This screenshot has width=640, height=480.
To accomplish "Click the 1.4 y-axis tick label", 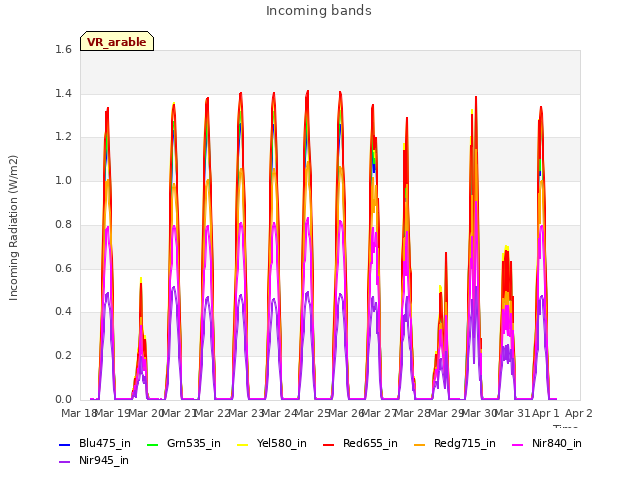I will 63,93.
